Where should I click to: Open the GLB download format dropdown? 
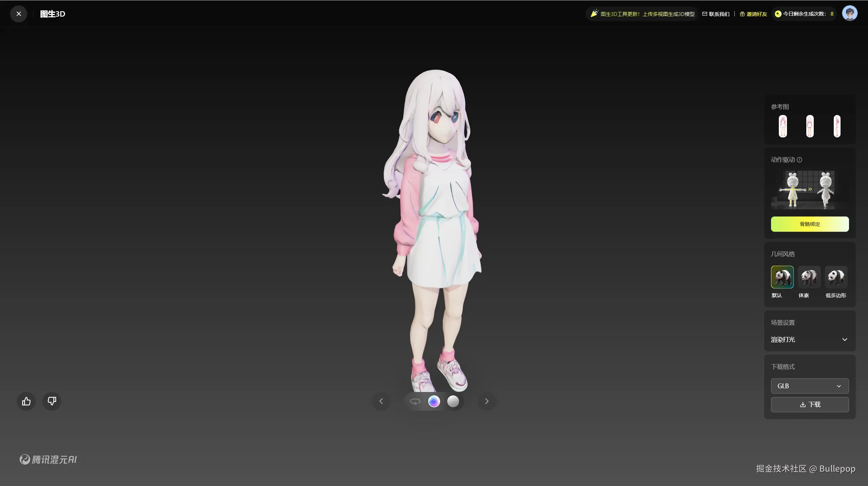tap(810, 386)
